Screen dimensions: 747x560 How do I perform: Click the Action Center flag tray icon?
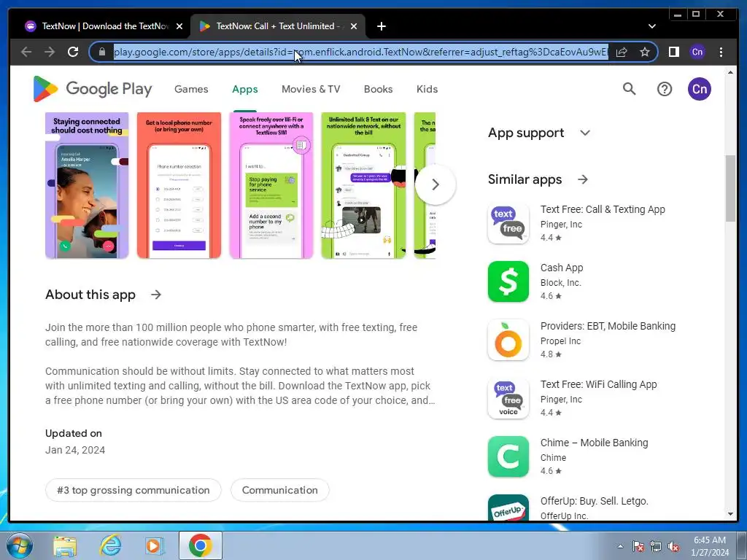[638, 546]
